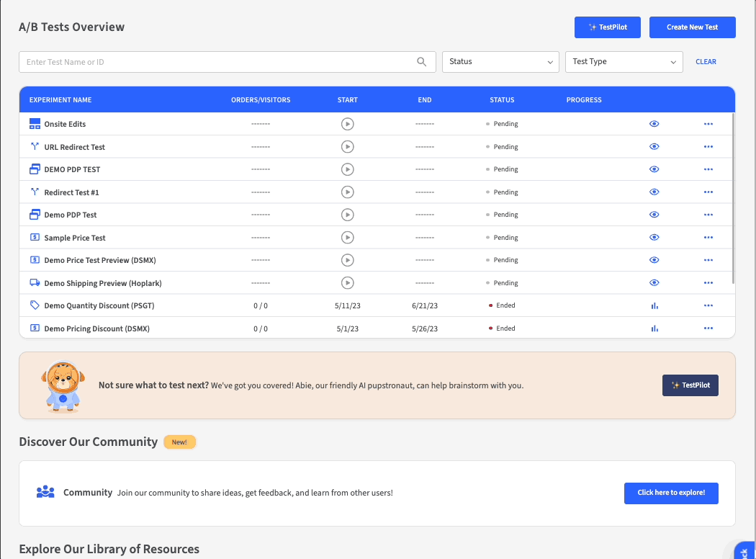756x559 pixels.
Task: Click the play icon for Onsite Edits
Action: (x=347, y=124)
